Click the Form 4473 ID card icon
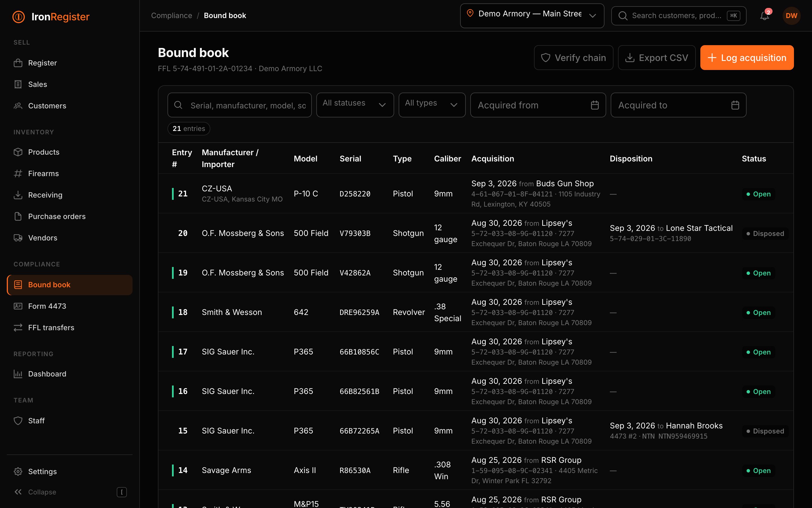The height and width of the screenshot is (508, 812). (x=18, y=306)
